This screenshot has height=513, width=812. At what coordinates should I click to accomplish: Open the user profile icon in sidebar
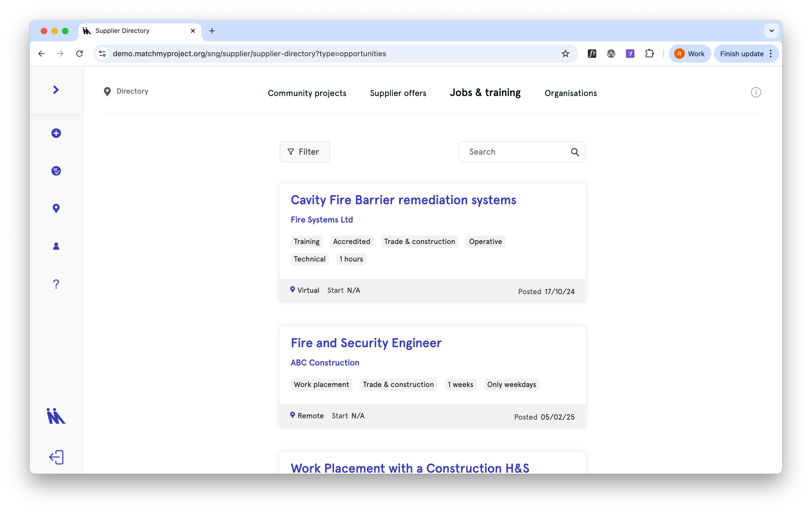[56, 246]
